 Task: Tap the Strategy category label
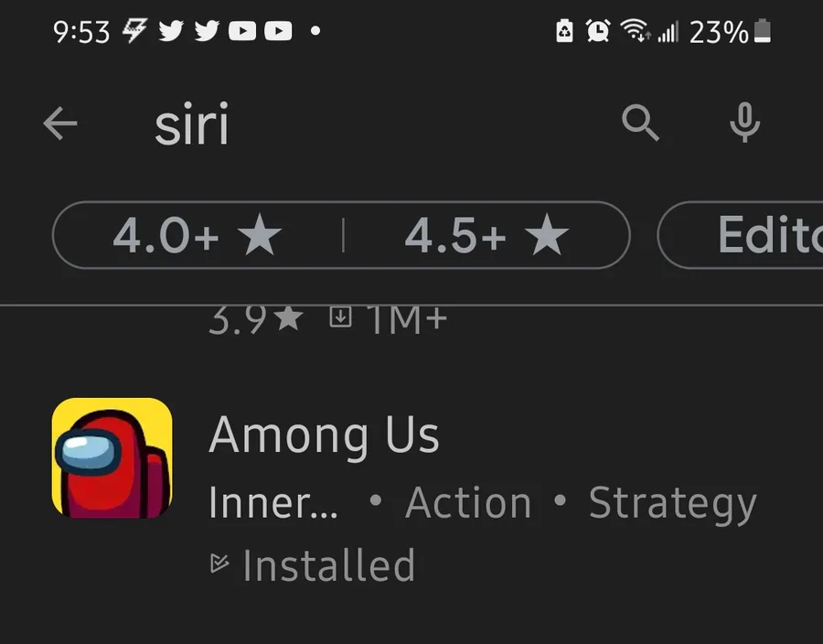tap(673, 503)
